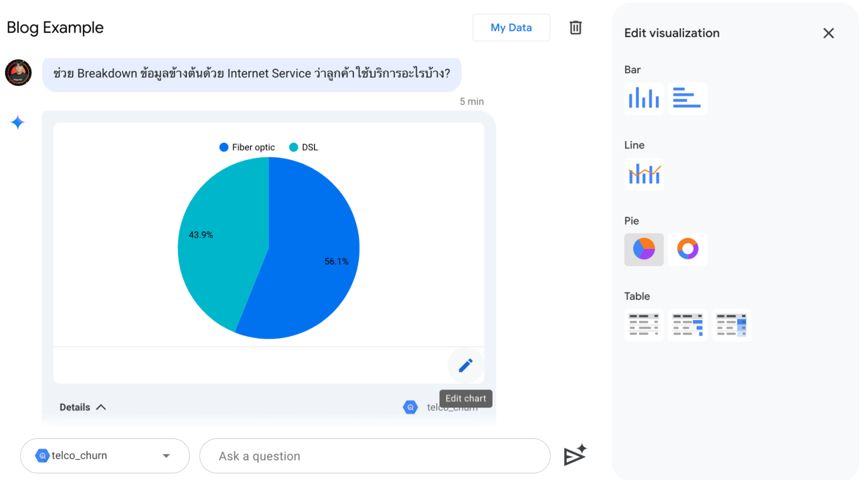Close the Edit visualization panel

coord(828,33)
